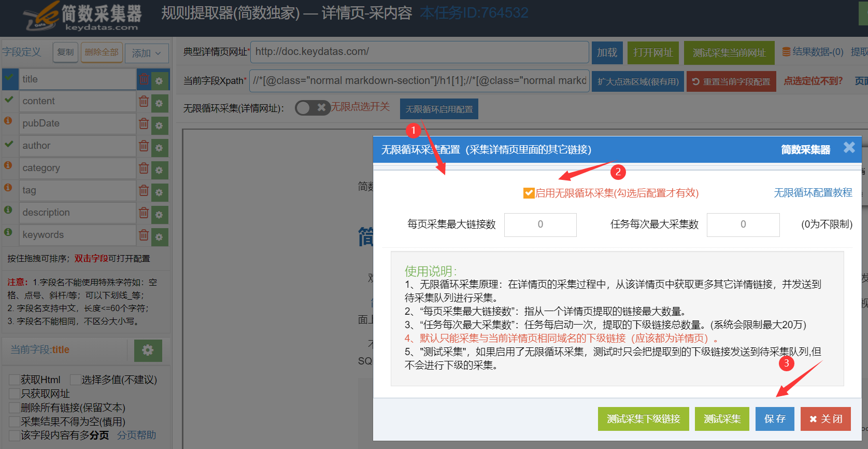
Task: Expand the 添加 dropdown
Action: point(147,53)
